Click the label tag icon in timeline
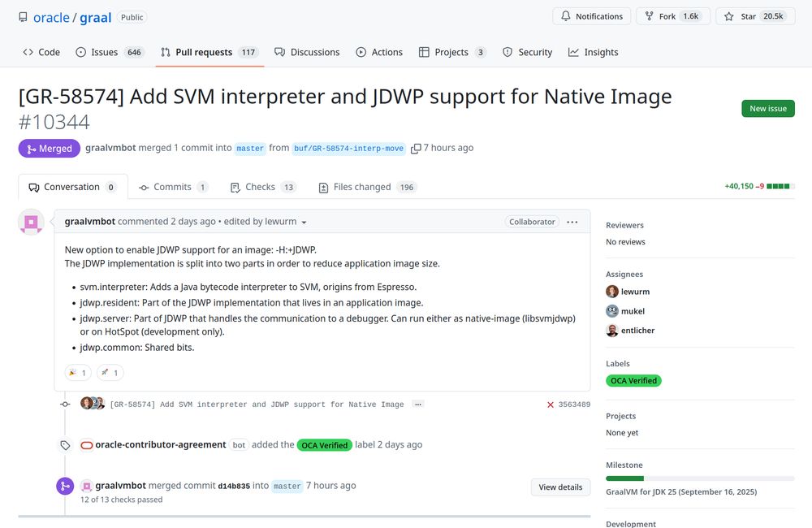Viewport: 812px width, 528px height. tap(65, 445)
